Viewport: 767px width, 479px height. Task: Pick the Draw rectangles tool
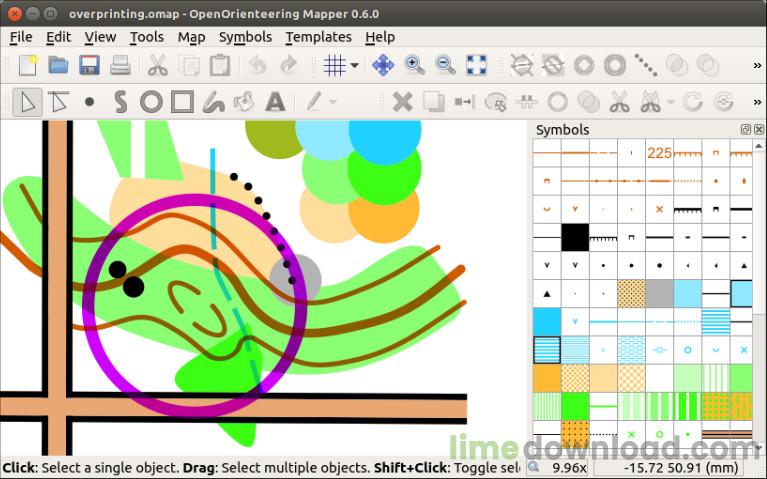pyautogui.click(x=182, y=102)
